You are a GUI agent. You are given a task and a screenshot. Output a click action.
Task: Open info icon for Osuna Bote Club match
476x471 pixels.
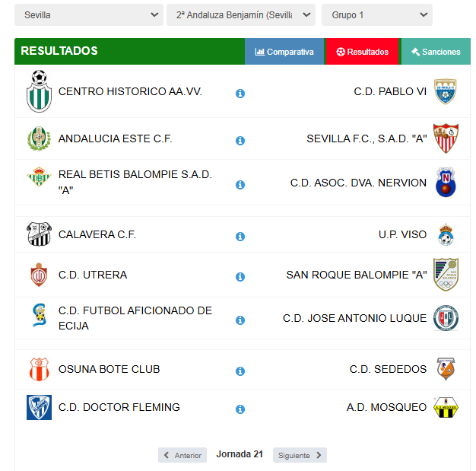[x=240, y=371]
